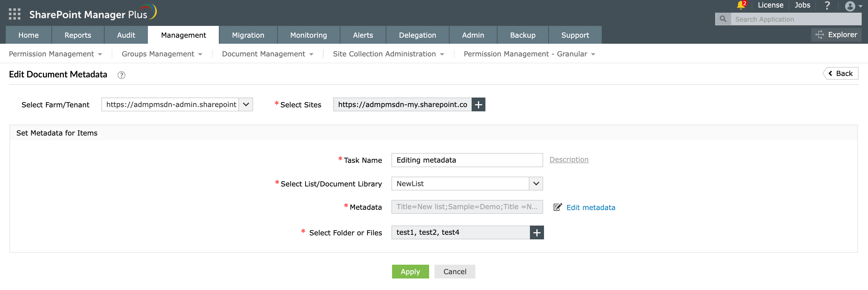Open the Alerts tab

pyautogui.click(x=363, y=35)
